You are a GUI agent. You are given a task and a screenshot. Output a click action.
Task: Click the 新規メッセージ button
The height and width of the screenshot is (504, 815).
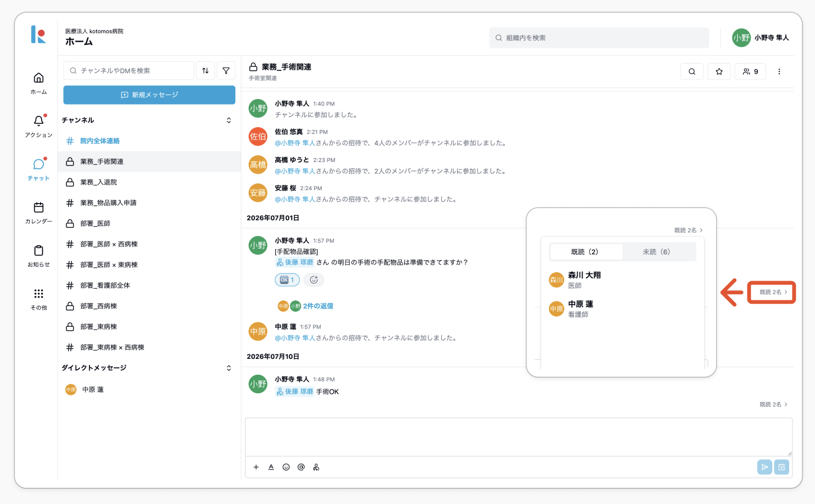pos(149,95)
